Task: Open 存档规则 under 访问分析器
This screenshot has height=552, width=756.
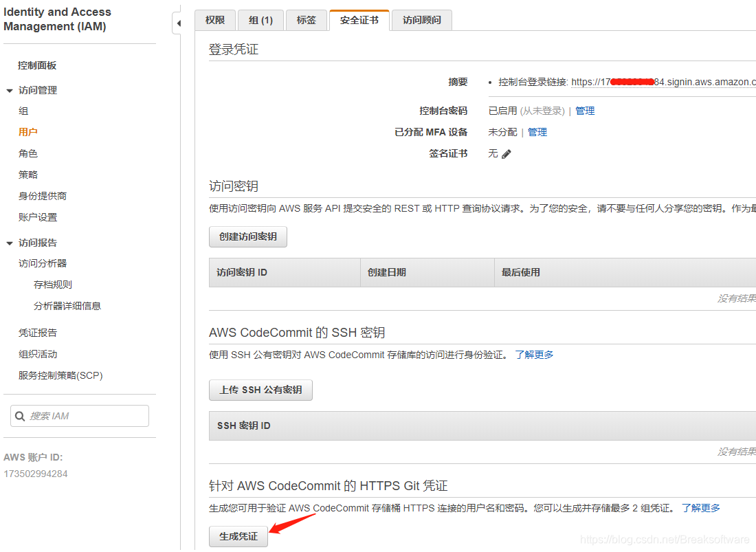Action: (52, 285)
